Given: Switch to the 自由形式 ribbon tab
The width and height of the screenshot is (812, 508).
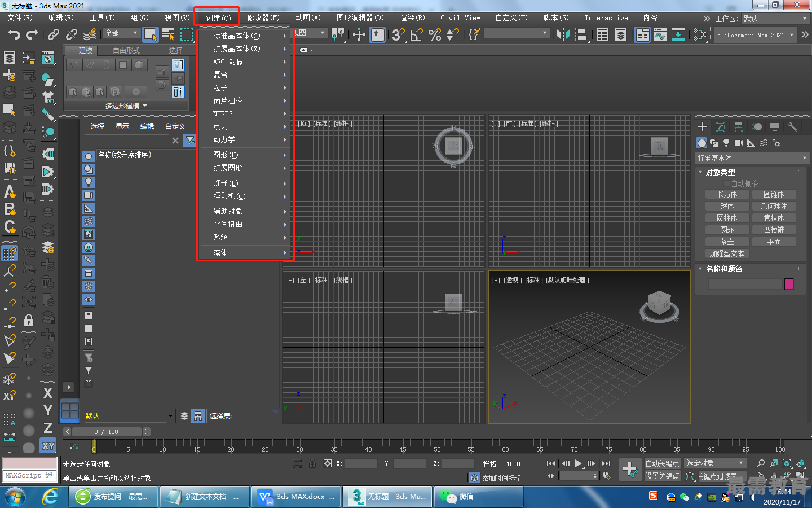Looking at the screenshot, I should [126, 51].
